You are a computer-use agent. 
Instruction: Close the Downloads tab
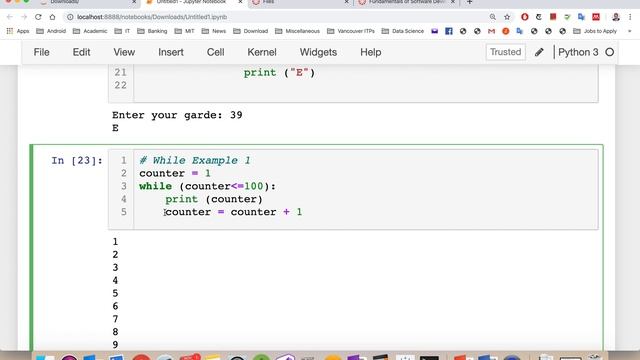point(134,2)
